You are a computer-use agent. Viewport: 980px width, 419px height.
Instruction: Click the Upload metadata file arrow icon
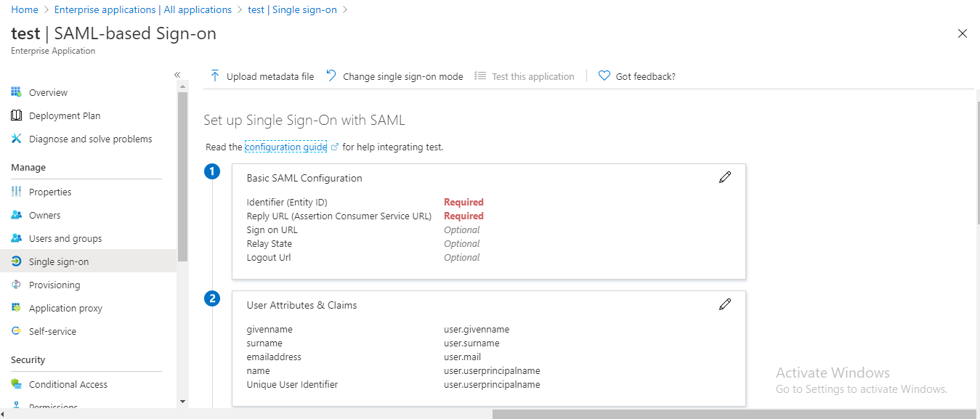[x=214, y=76]
